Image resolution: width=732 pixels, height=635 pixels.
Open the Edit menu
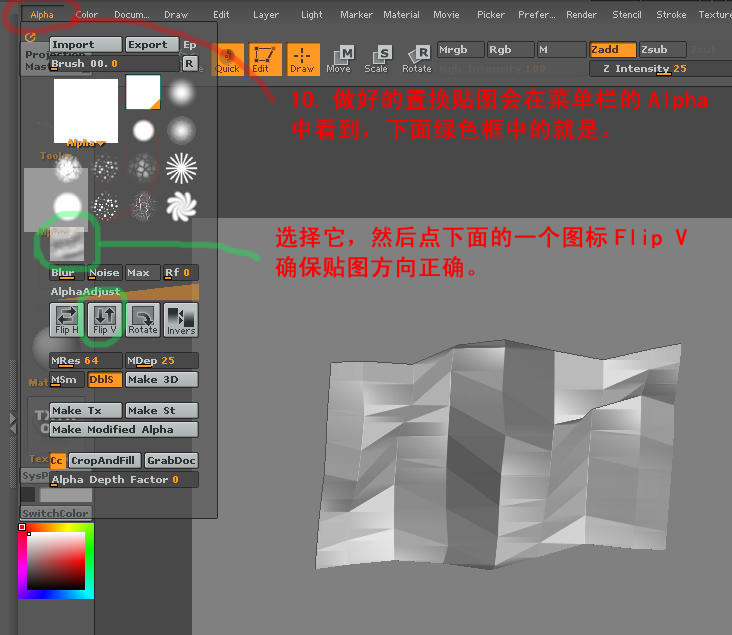[221, 15]
